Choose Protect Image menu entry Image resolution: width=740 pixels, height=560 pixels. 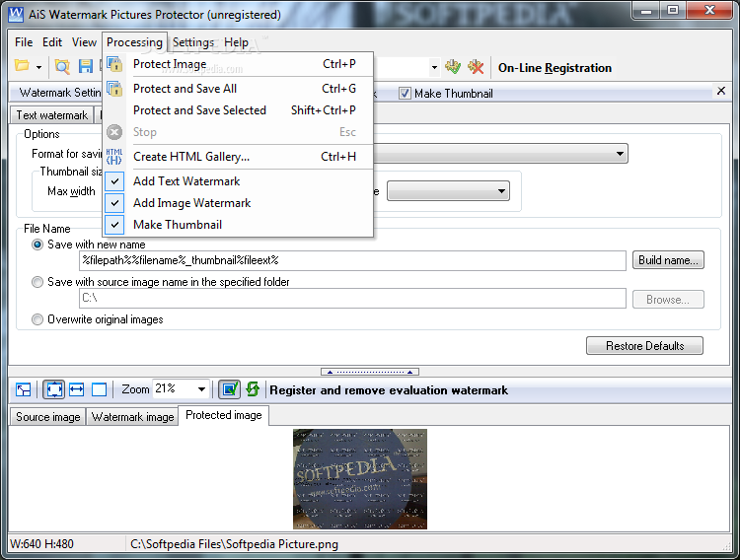[x=238, y=64]
